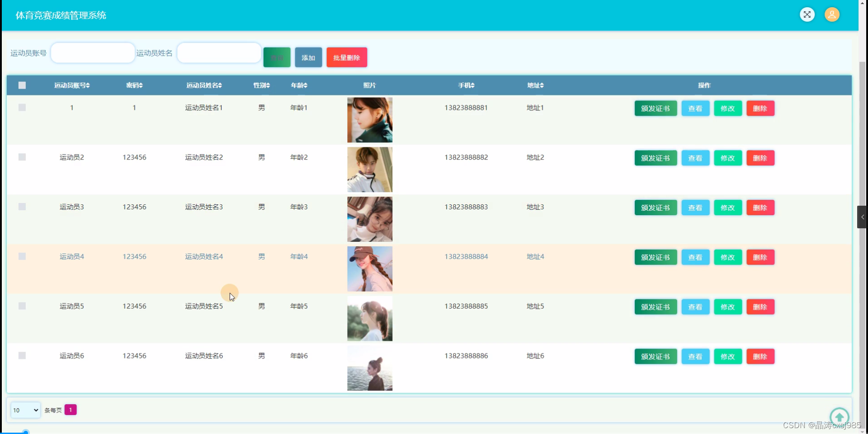This screenshot has width=868, height=434.
Task: Focus the 运动员姓名 search input field
Action: point(219,53)
